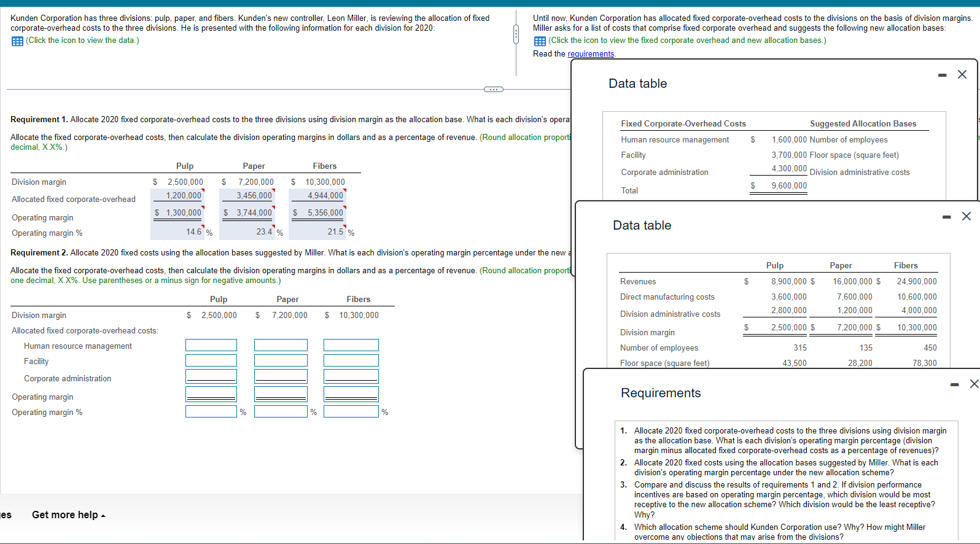Click the vertical pane splitter handle
This screenshot has height=544, width=980.
(516, 35)
